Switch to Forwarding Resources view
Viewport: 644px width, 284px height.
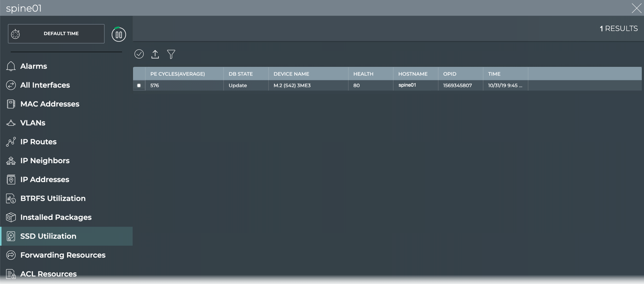[63, 255]
